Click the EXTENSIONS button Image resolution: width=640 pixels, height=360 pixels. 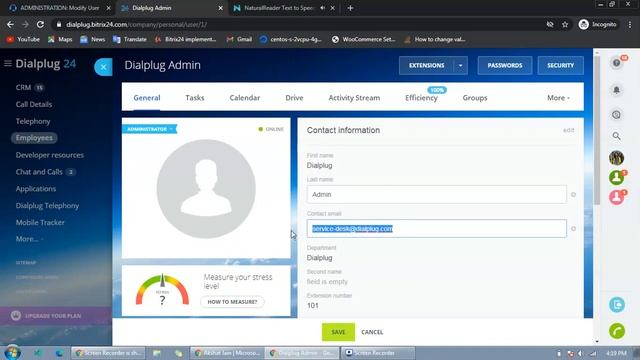427,65
